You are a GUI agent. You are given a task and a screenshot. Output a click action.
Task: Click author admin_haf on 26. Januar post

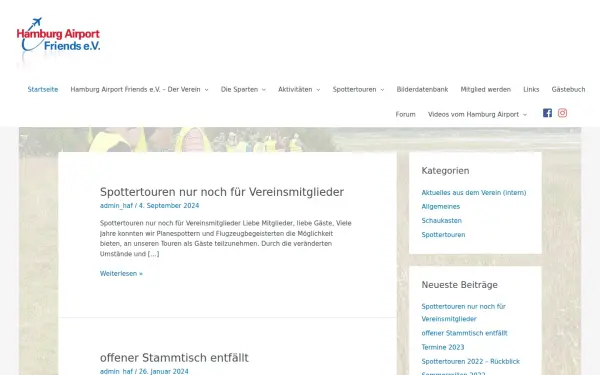point(116,372)
